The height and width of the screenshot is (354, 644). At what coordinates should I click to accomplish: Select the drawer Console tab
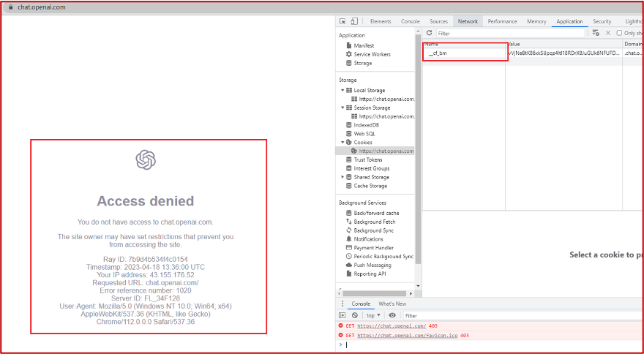361,304
